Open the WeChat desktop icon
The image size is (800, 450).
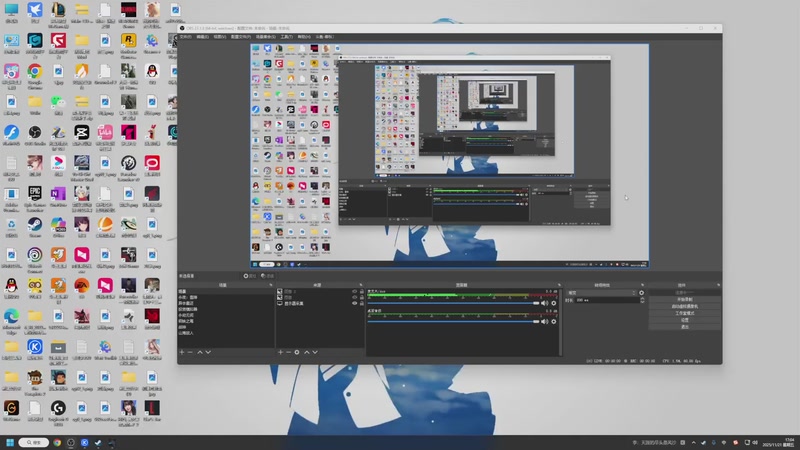pyautogui.click(x=58, y=105)
